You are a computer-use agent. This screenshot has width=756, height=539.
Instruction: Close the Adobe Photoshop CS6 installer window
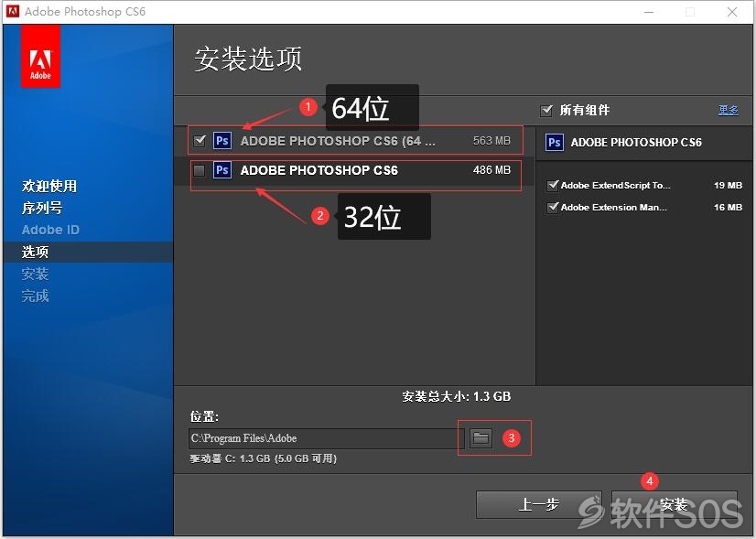click(732, 12)
